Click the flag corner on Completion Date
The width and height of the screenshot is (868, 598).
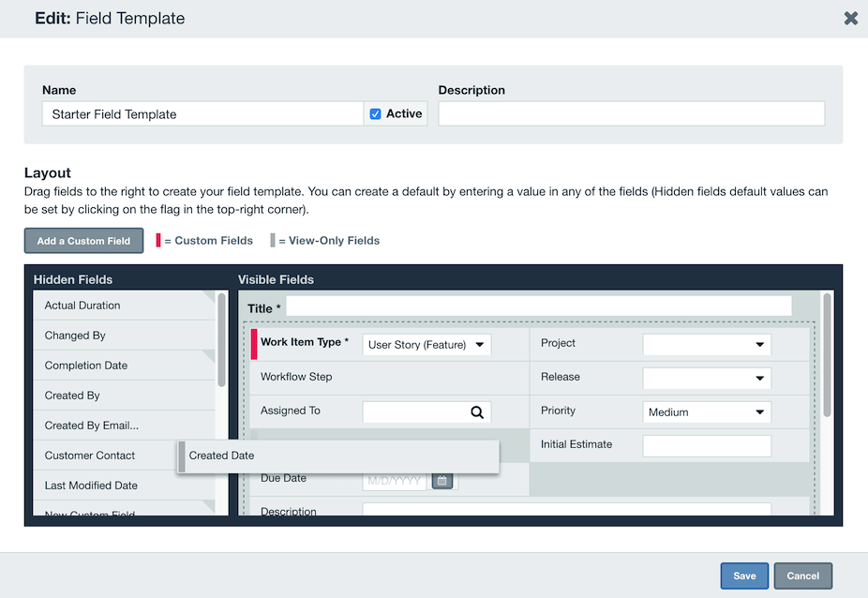(x=209, y=356)
